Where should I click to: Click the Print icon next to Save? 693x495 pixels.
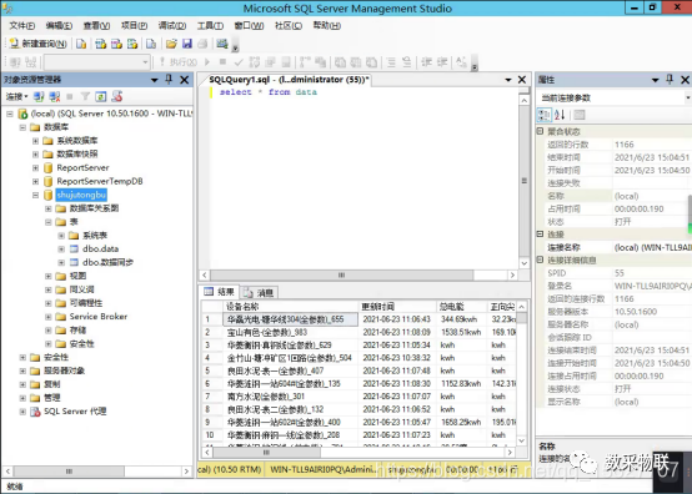(x=202, y=44)
